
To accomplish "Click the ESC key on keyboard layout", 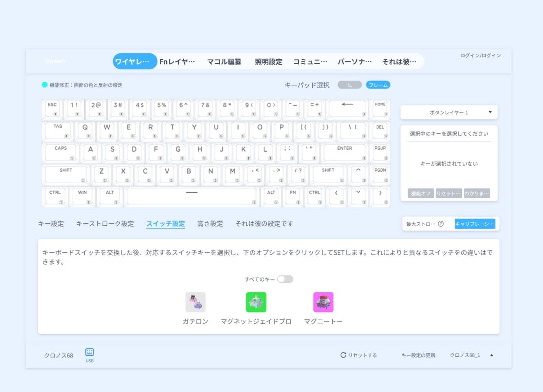I will [x=52, y=109].
